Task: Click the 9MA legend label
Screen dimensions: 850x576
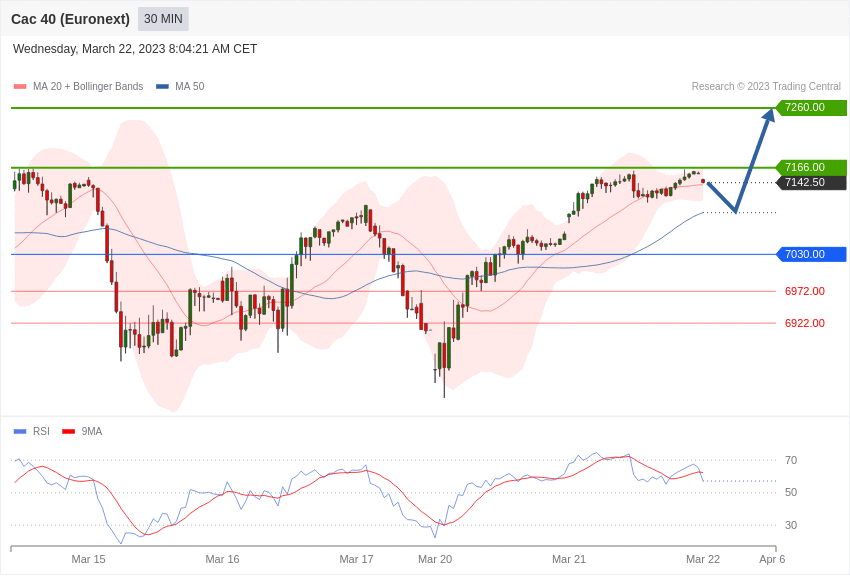Action: click(92, 431)
